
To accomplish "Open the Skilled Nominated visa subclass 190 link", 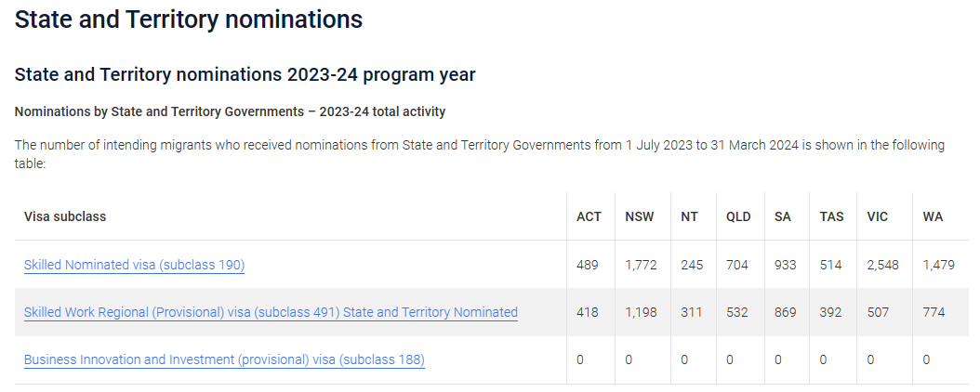I will [135, 265].
